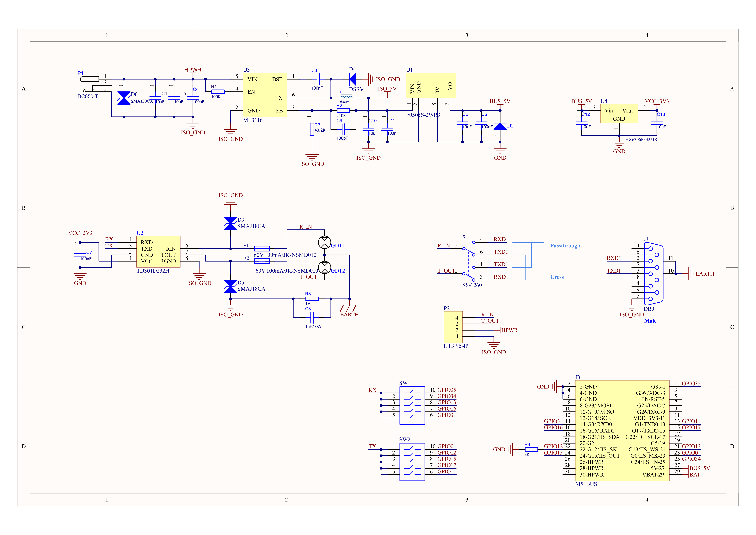Image resolution: width=756 pixels, height=535 pixels.
Task: Click the VCC_3V3 label near U4
Action: [x=657, y=101]
